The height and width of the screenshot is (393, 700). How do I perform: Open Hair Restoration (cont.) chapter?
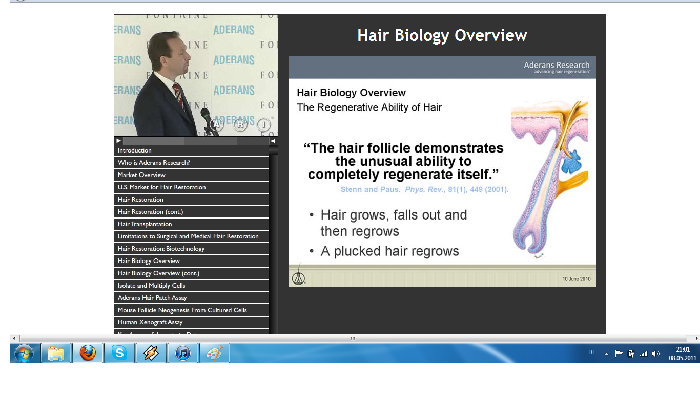click(x=192, y=212)
